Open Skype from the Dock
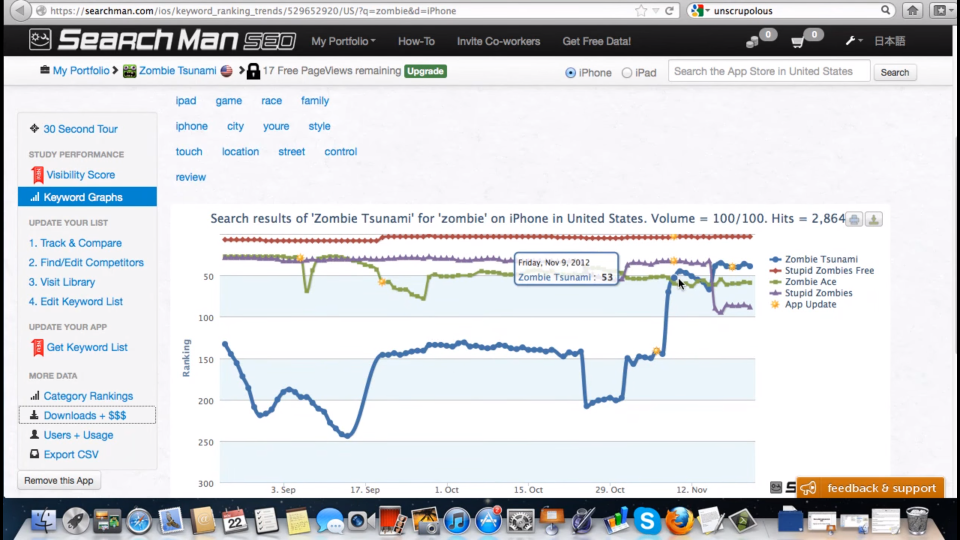Image resolution: width=960 pixels, height=540 pixels. pos(647,521)
